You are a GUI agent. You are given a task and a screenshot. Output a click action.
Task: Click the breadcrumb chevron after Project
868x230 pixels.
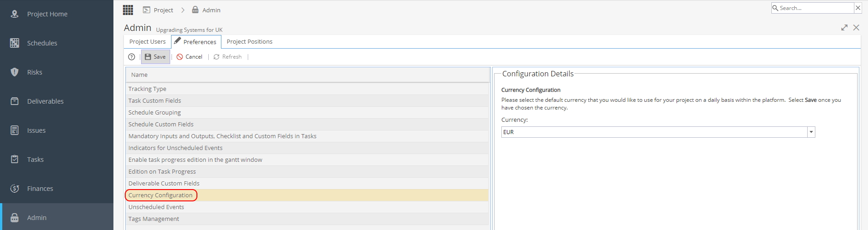point(183,10)
